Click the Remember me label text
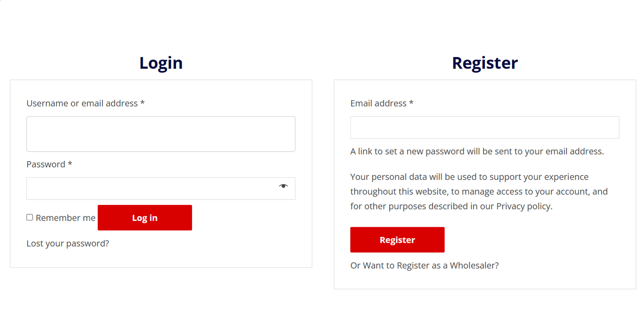This screenshot has height=310, width=644. [x=66, y=218]
